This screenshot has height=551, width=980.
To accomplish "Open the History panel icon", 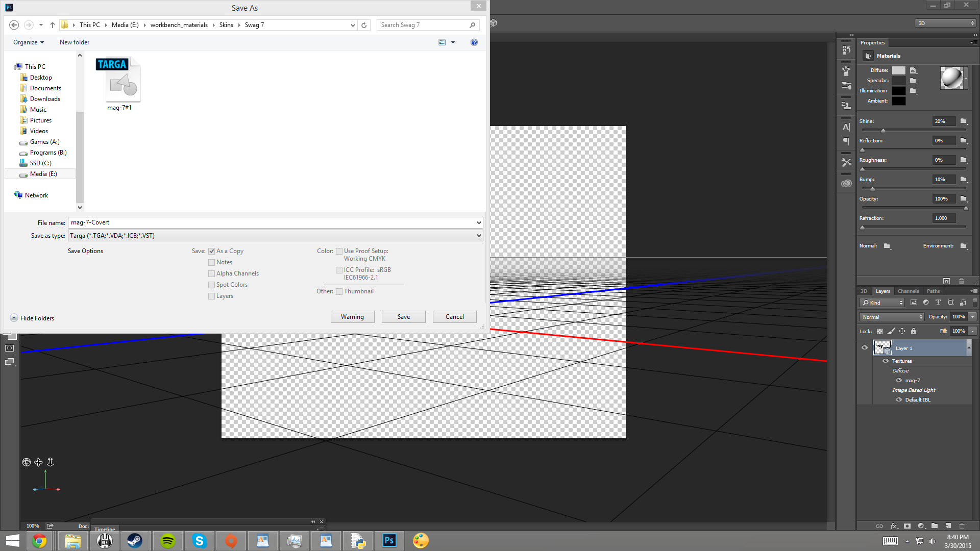I will 846,50.
